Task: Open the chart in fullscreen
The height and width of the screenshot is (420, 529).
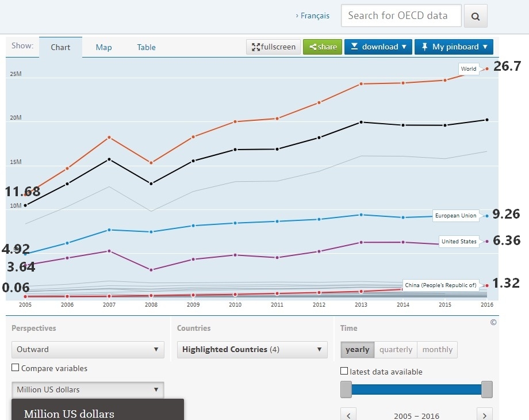Action: pyautogui.click(x=273, y=47)
